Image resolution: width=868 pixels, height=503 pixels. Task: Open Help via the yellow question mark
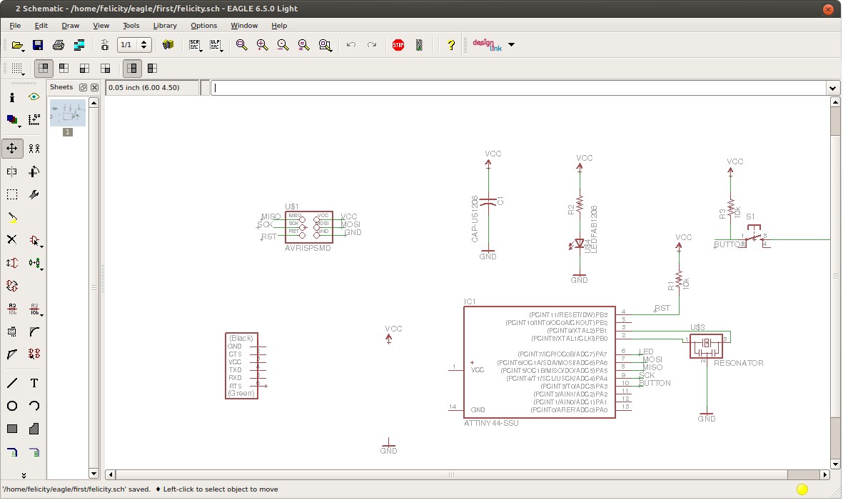pos(450,45)
